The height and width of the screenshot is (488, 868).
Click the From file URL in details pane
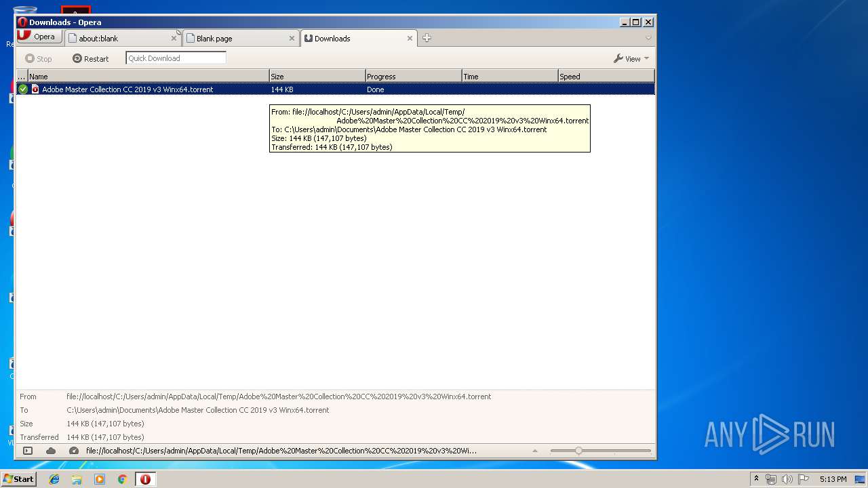pos(279,396)
